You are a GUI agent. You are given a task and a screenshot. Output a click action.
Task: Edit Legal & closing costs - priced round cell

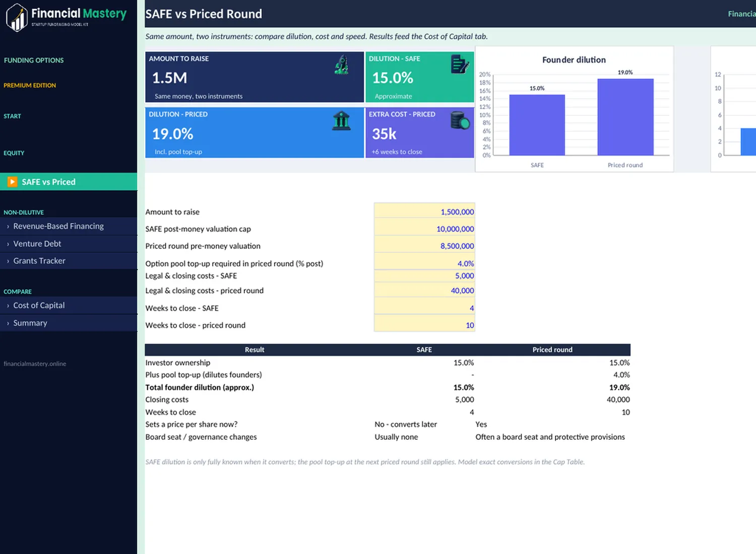click(x=424, y=291)
